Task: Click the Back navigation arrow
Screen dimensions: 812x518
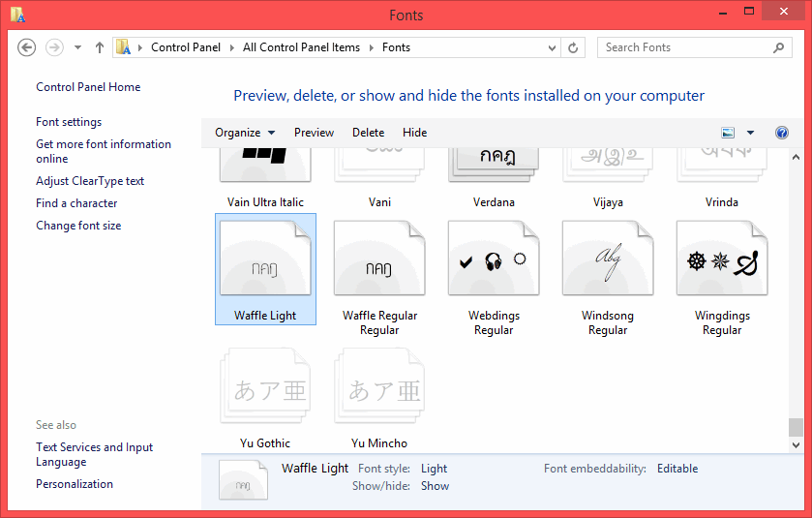Action: [26, 47]
